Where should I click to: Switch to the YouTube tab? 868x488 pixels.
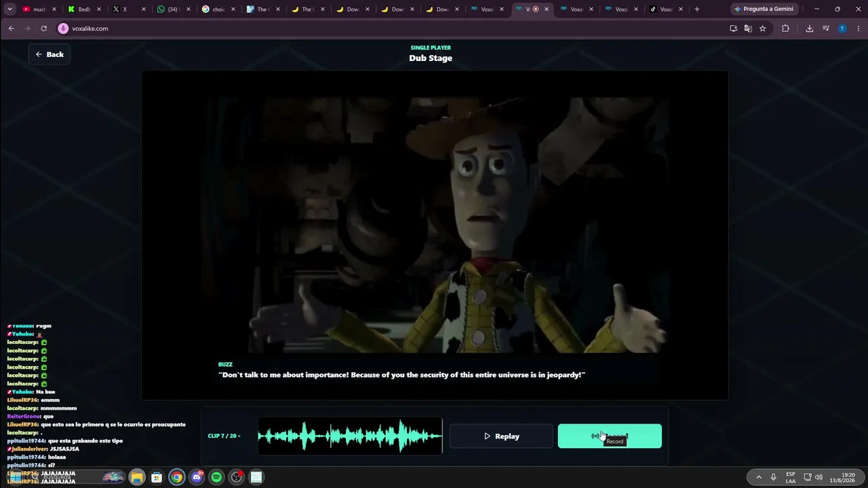point(38,9)
